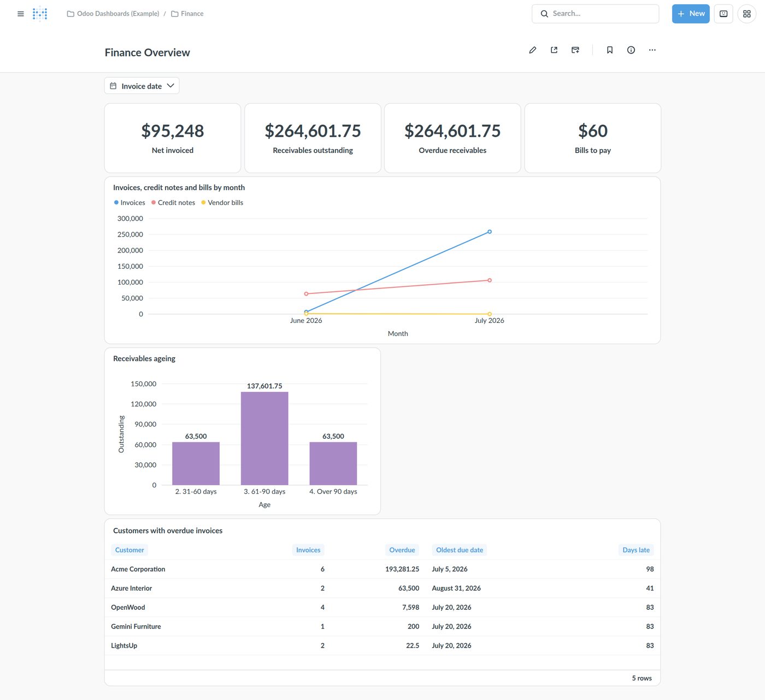Click the Metabase logo icon
765x700 pixels.
pyautogui.click(x=40, y=14)
